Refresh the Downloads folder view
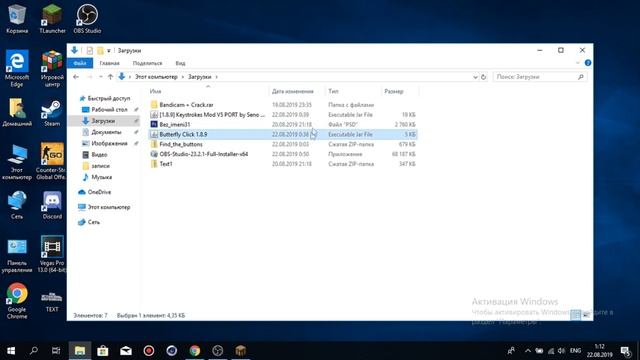The image size is (640, 360). 484,77
